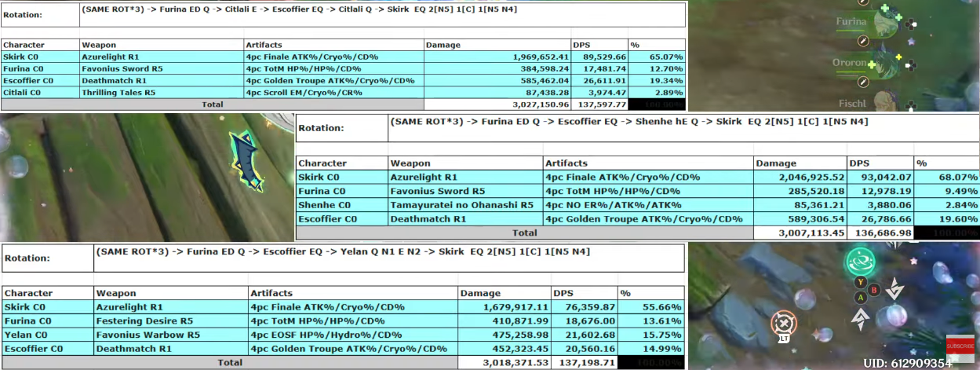The height and width of the screenshot is (370, 980).
Task: Click the d-pad icon beside Ororon
Action: tap(910, 64)
